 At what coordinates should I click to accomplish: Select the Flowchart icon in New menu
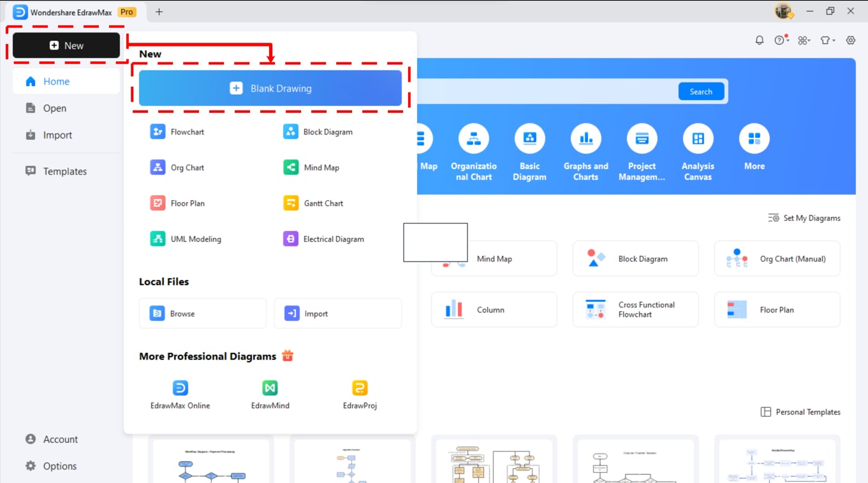click(158, 131)
